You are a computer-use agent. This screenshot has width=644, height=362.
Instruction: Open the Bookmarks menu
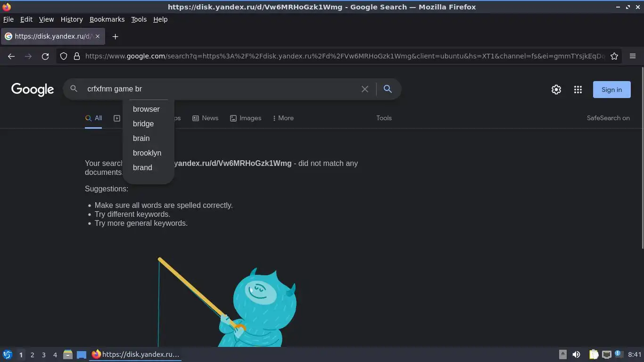click(x=107, y=19)
